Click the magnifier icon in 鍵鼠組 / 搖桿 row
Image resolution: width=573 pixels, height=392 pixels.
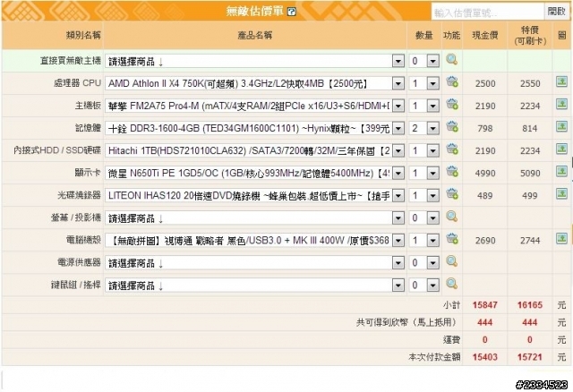[451, 284]
